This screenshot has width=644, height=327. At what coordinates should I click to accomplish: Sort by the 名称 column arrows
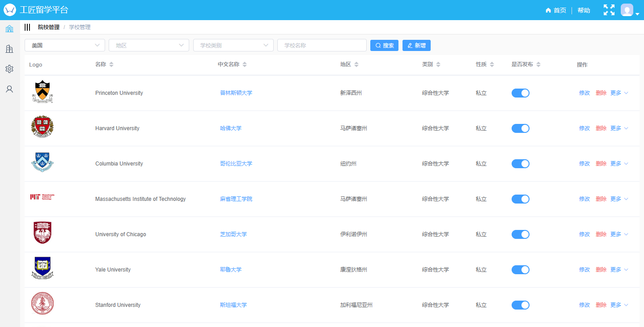111,64
